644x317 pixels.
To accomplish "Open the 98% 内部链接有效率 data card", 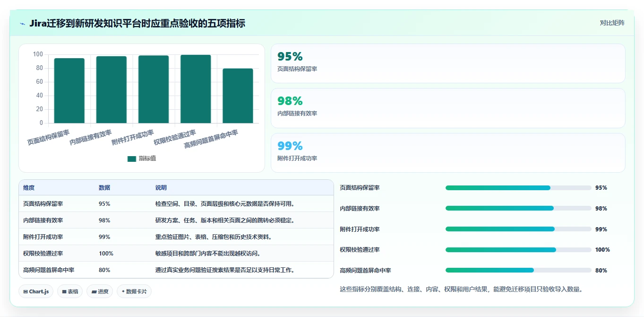I will (x=448, y=108).
